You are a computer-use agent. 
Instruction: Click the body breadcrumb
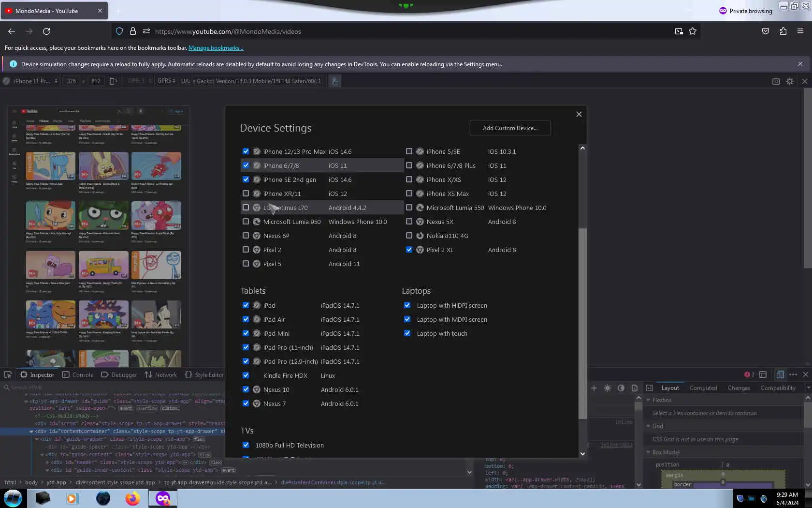point(31,482)
